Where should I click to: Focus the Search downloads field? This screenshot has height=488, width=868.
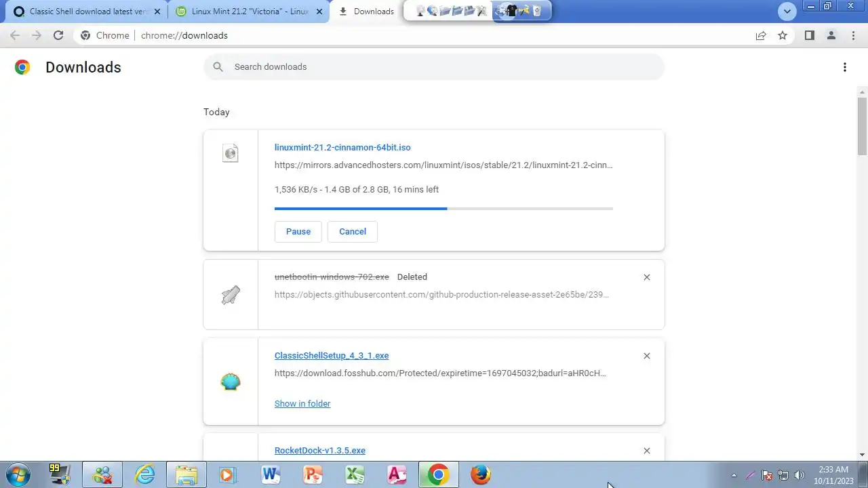click(x=434, y=66)
